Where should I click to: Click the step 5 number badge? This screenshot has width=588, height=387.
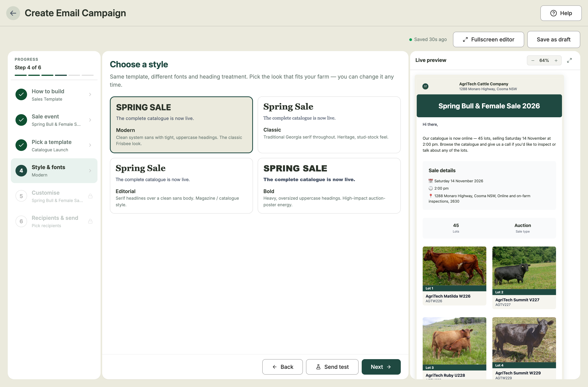point(21,196)
